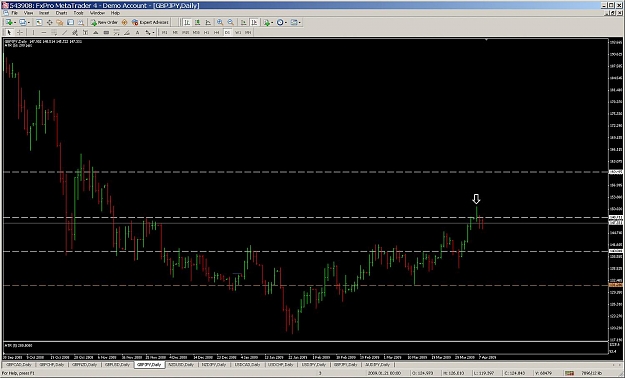The image size is (625, 378).
Task: Switch to the USDCHF,Daily chart tab
Action: (x=280, y=364)
